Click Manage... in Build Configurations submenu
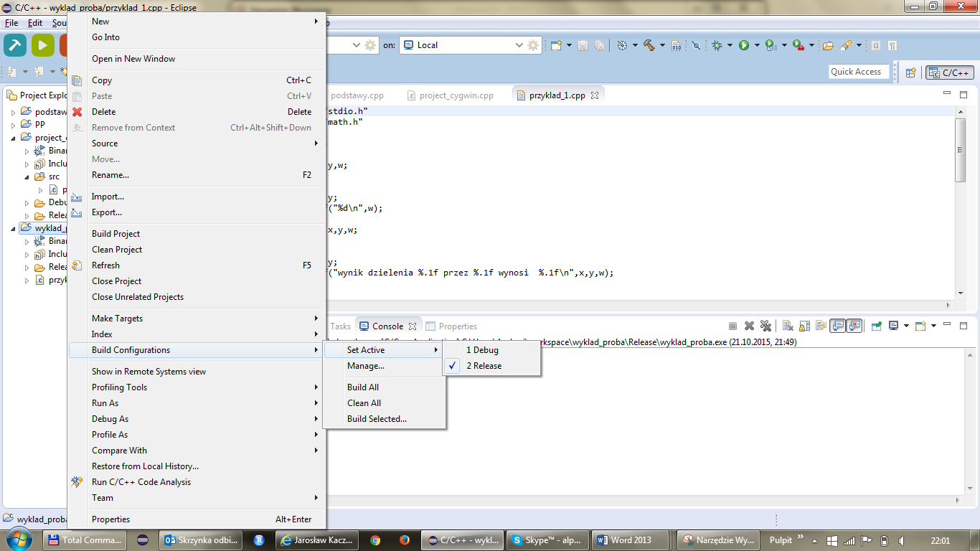The width and height of the screenshot is (980, 551). [x=385, y=366]
